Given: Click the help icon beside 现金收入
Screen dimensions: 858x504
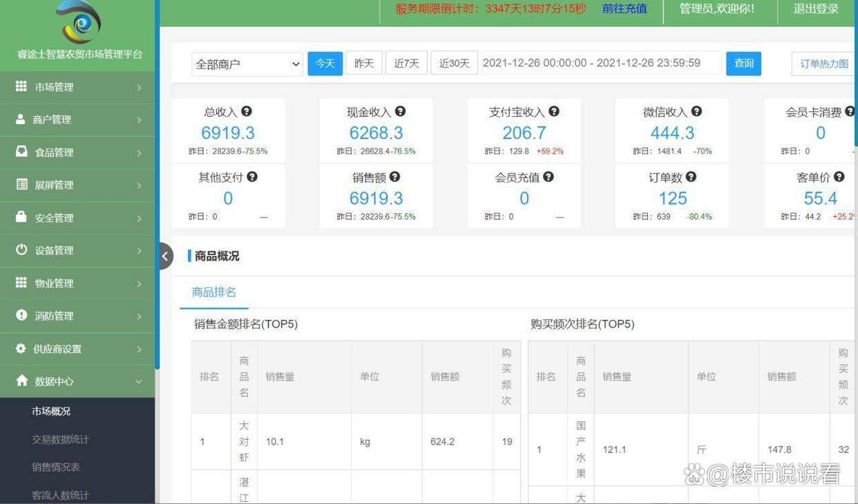Looking at the screenshot, I should tap(400, 111).
